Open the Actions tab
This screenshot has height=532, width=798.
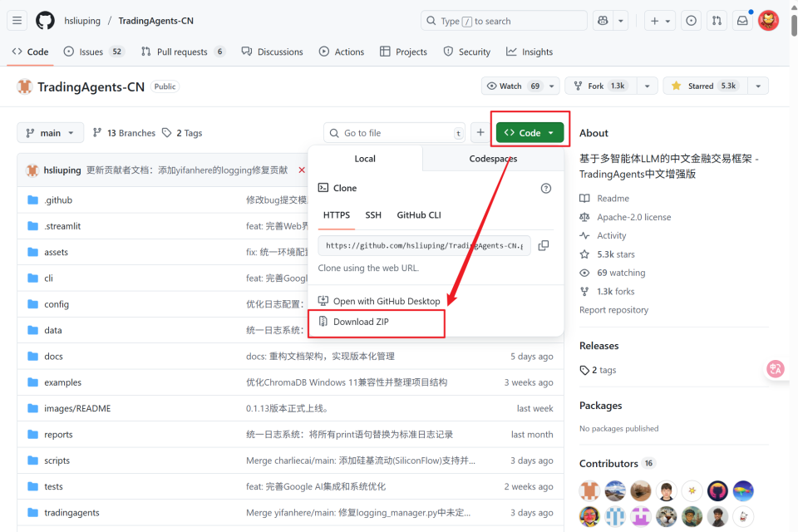342,52
